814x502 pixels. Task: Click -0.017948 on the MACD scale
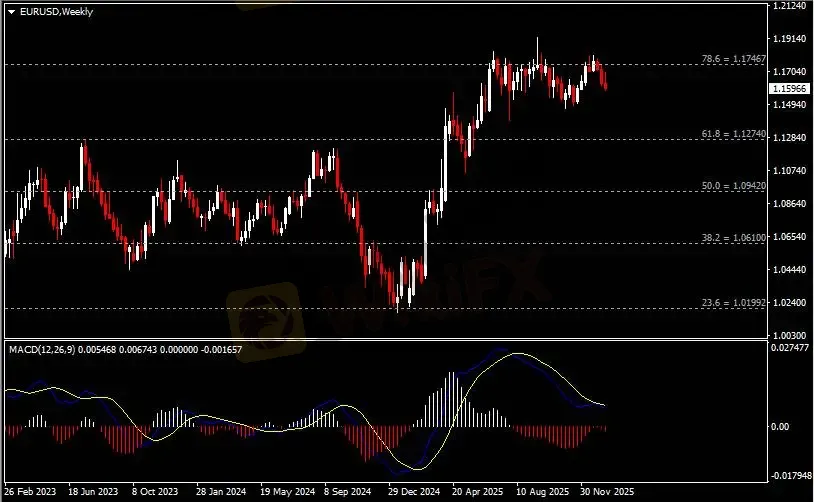click(790, 476)
